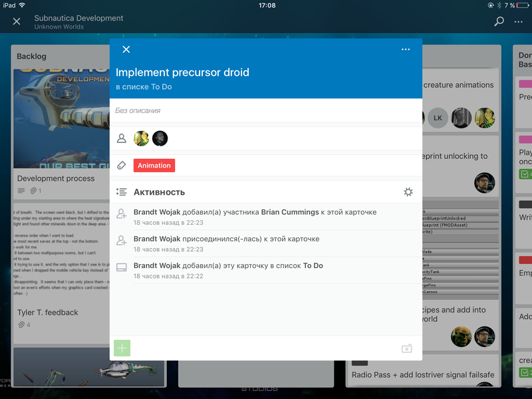
Task: Tap attachment paperclip on Development process card
Action: tap(33, 191)
